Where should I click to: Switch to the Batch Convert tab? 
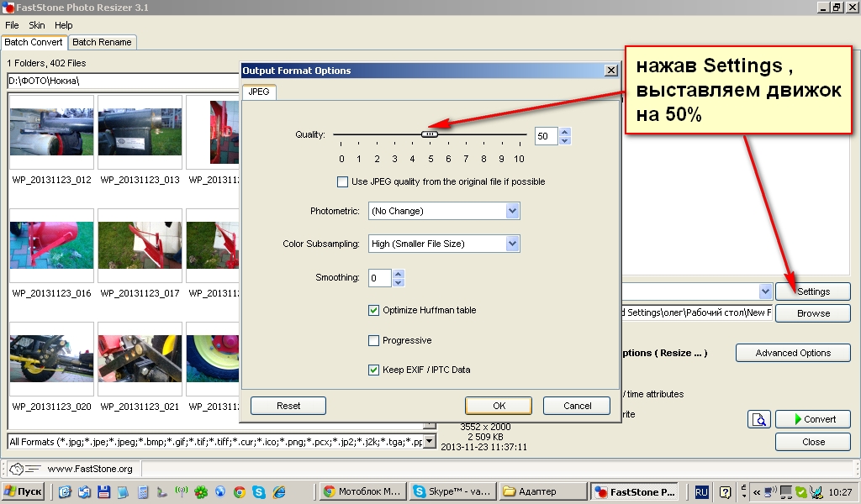click(x=34, y=42)
